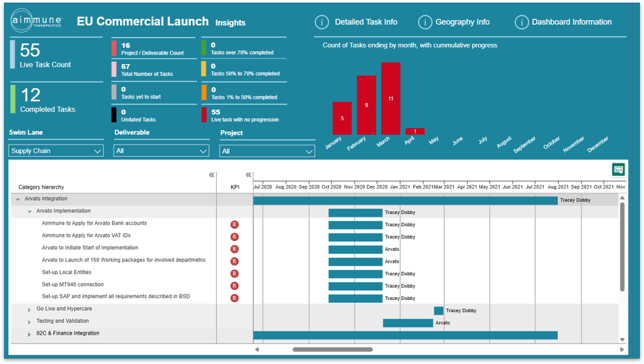Click the Geography Info label
Viewport: 644px width, 364px height.
[x=462, y=22]
